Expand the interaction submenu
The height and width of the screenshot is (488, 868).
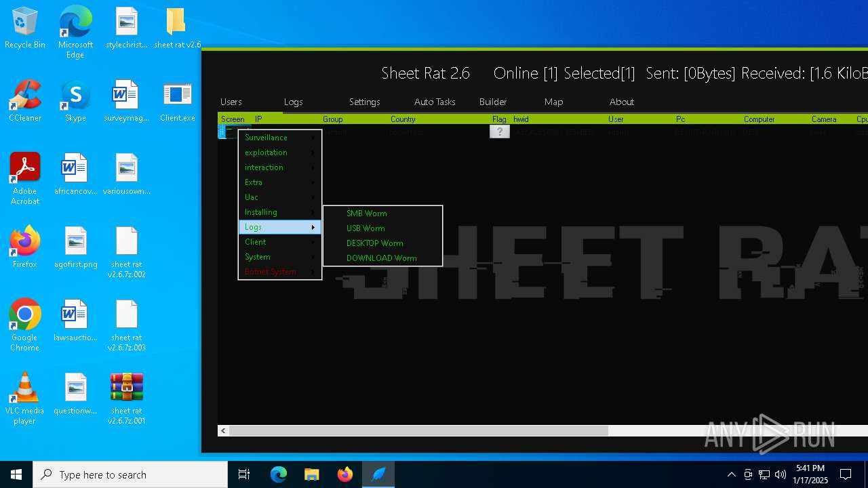pos(279,167)
